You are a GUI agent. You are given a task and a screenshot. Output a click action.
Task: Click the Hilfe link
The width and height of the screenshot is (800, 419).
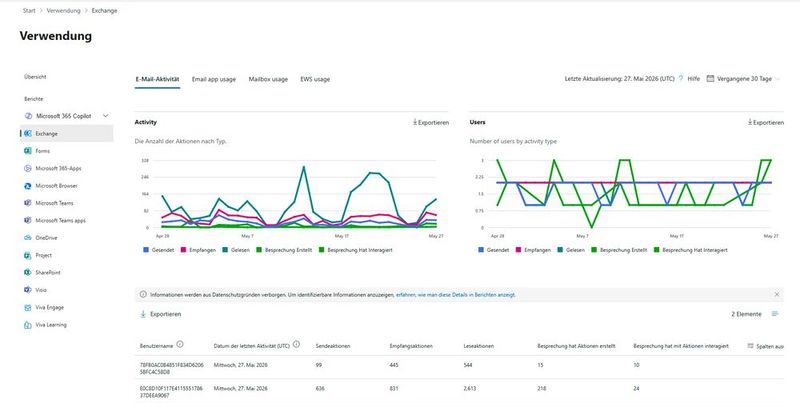pos(693,79)
